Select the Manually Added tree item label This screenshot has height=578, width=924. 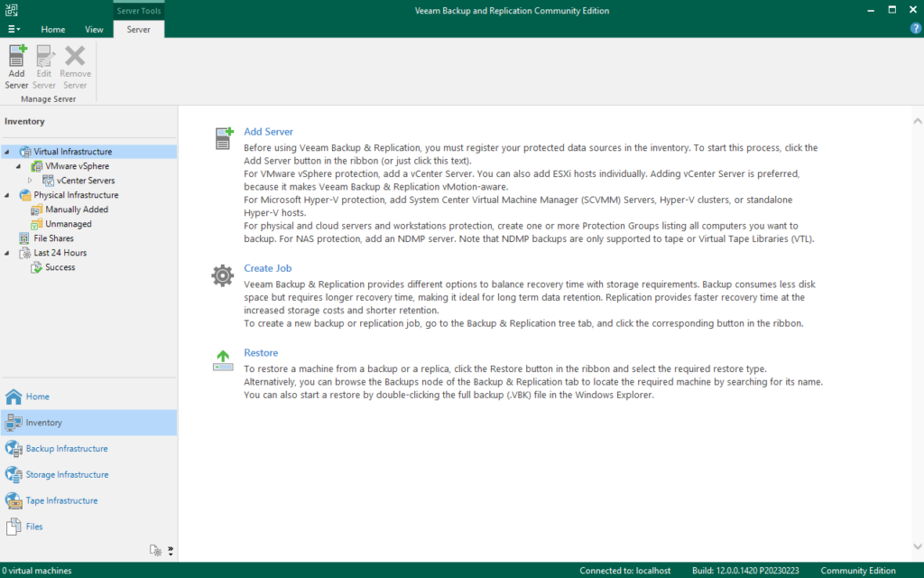pos(77,210)
